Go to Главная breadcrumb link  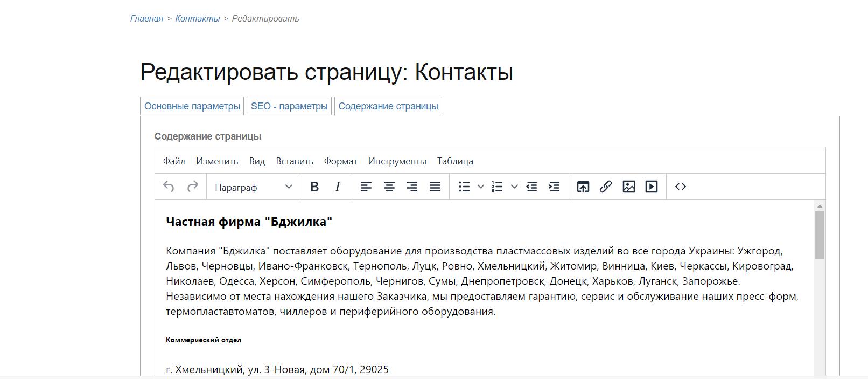pyautogui.click(x=146, y=18)
